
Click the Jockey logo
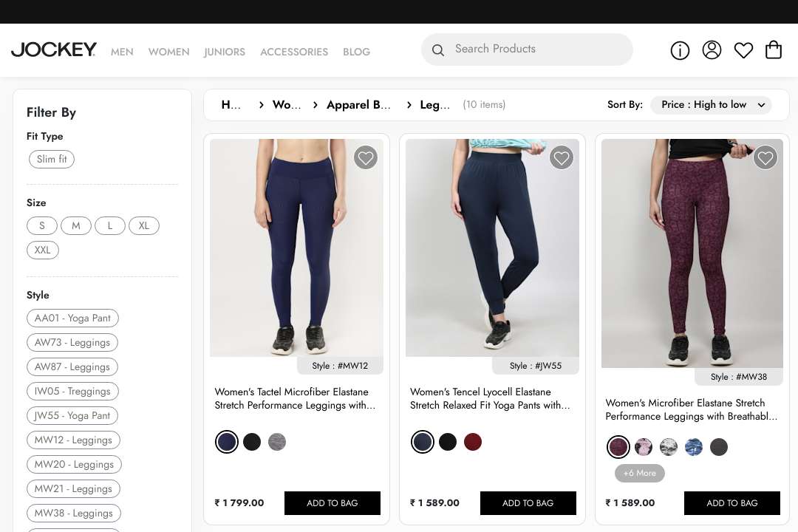(53, 49)
